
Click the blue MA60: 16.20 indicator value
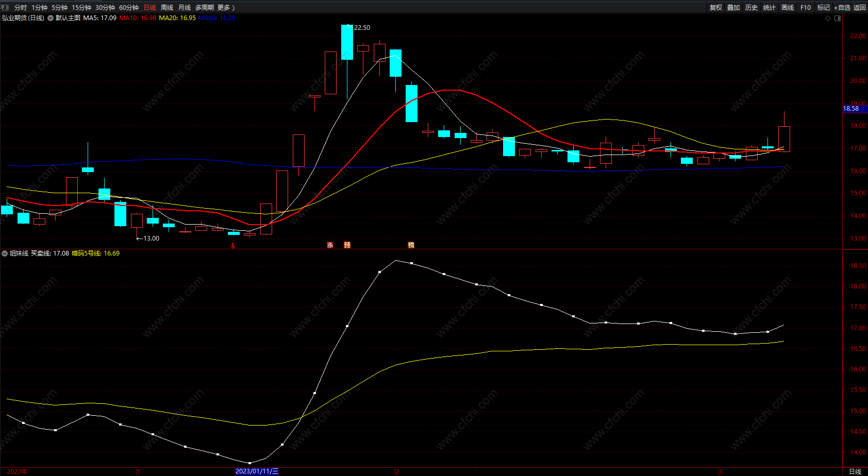pos(217,18)
